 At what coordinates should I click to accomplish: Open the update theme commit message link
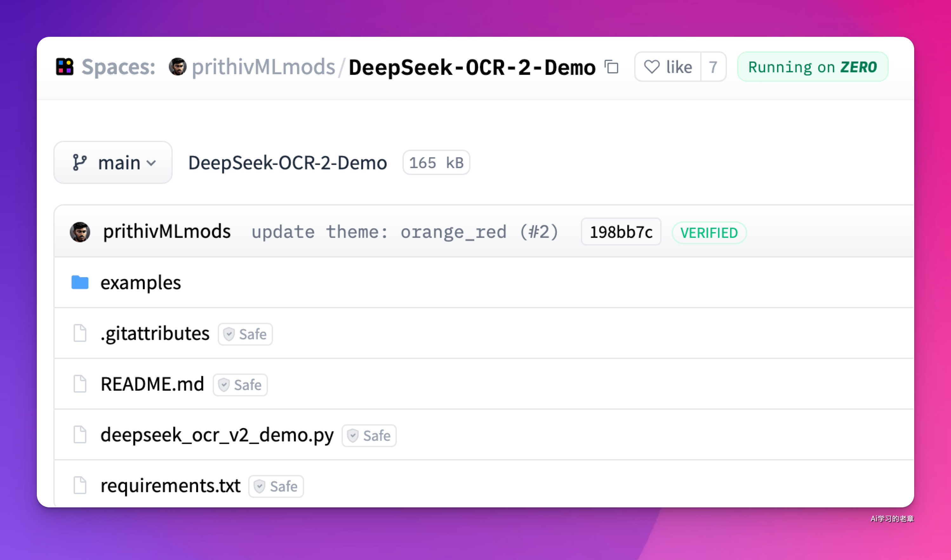(404, 232)
